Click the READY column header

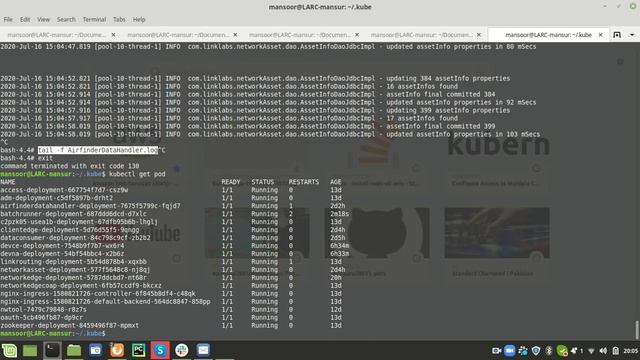[x=231, y=182]
